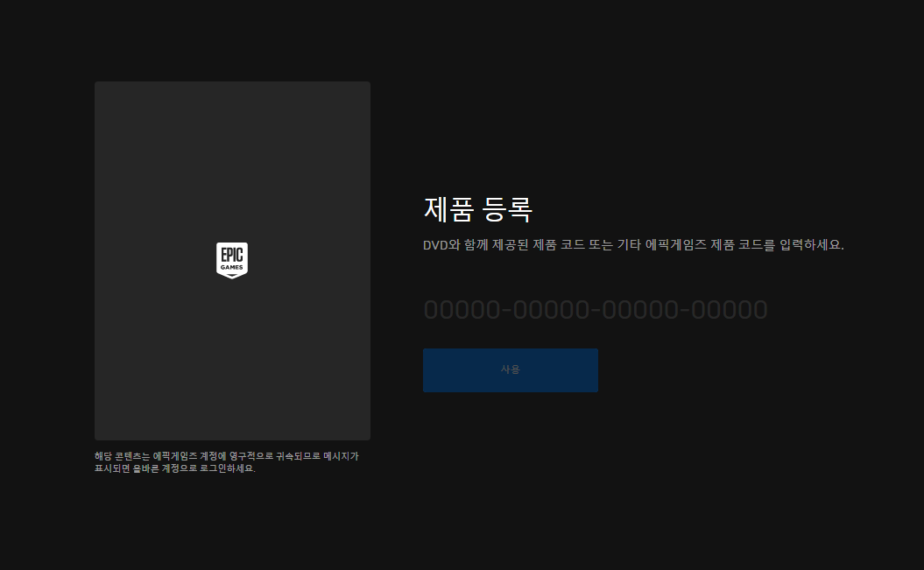Click the 사용 redeem button
The width and height of the screenshot is (924, 570).
pyautogui.click(x=511, y=369)
